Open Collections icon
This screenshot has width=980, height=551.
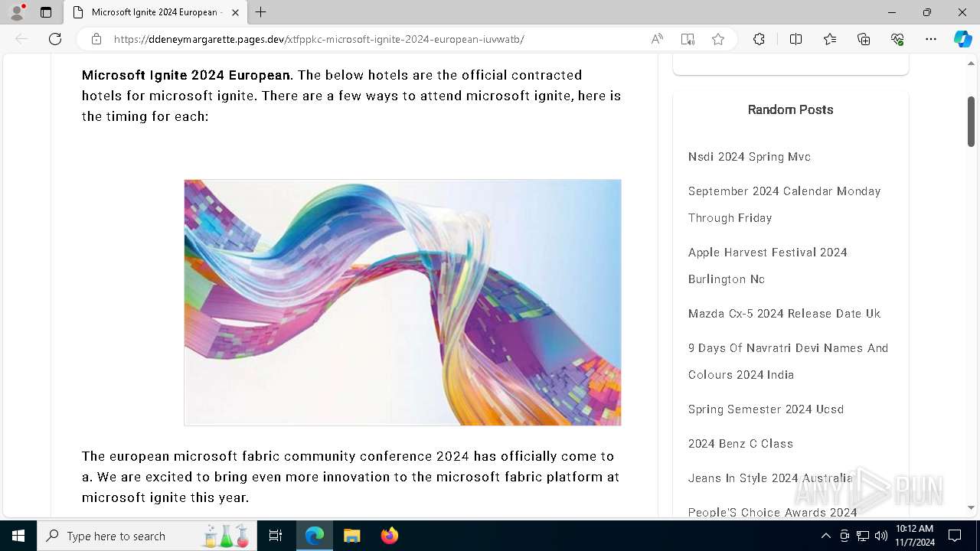click(x=864, y=39)
